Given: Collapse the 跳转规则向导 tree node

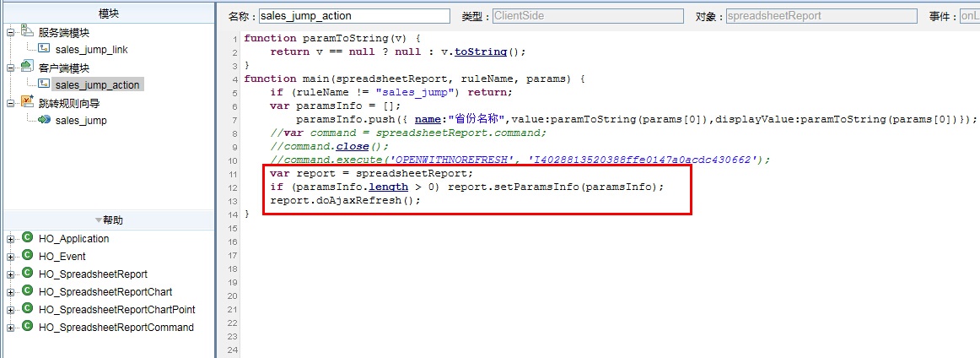Looking at the screenshot, I should pos(10,103).
